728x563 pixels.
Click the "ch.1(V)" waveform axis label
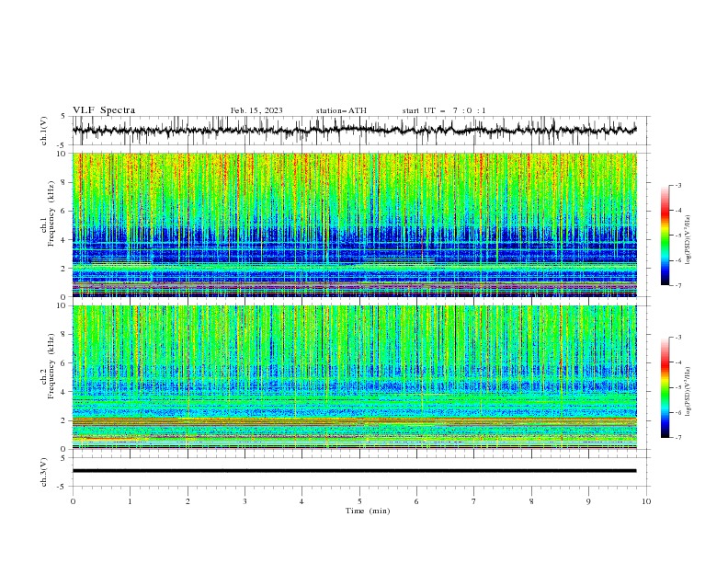[44, 131]
